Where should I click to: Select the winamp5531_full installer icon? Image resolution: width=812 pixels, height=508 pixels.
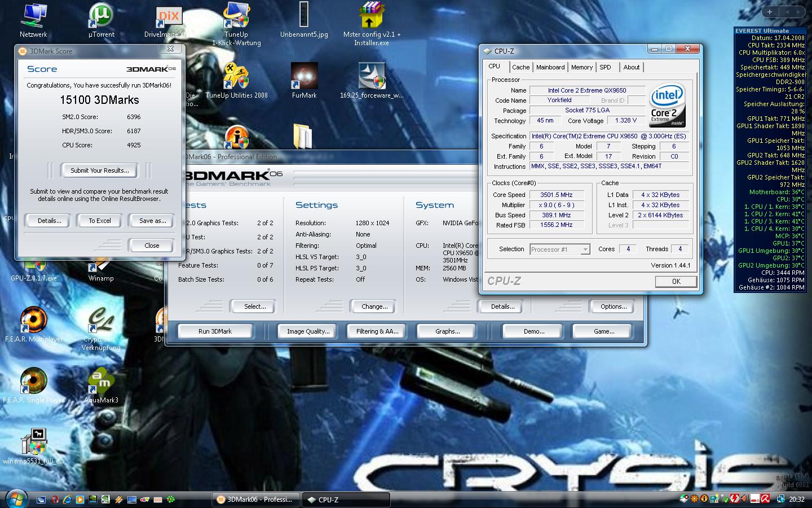coord(34,446)
